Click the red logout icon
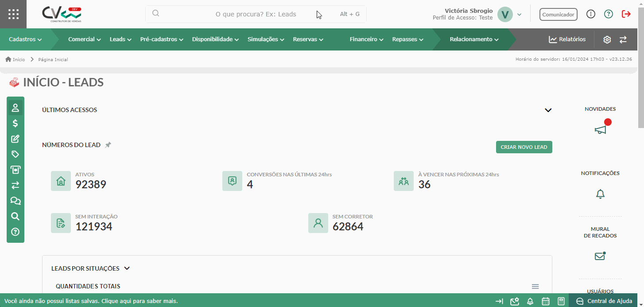Screen dimensions: 644x307 (626, 14)
